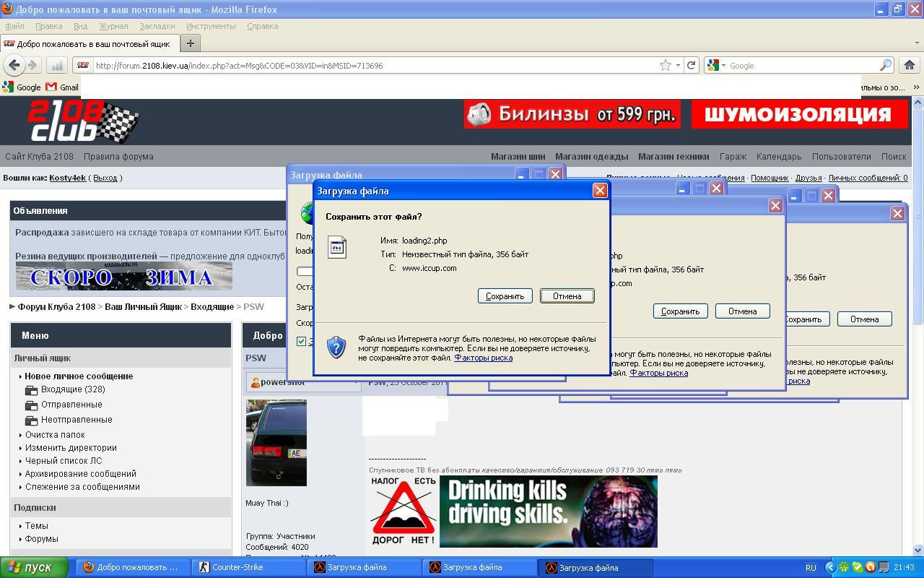Bookmark this page with the star icon
Viewport: 924px width, 578px height.
pyautogui.click(x=665, y=65)
